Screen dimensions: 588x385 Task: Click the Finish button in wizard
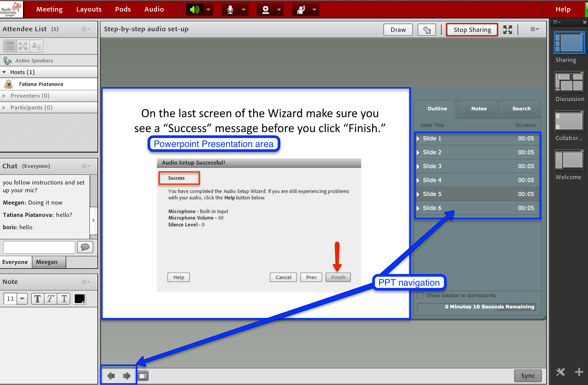(338, 277)
